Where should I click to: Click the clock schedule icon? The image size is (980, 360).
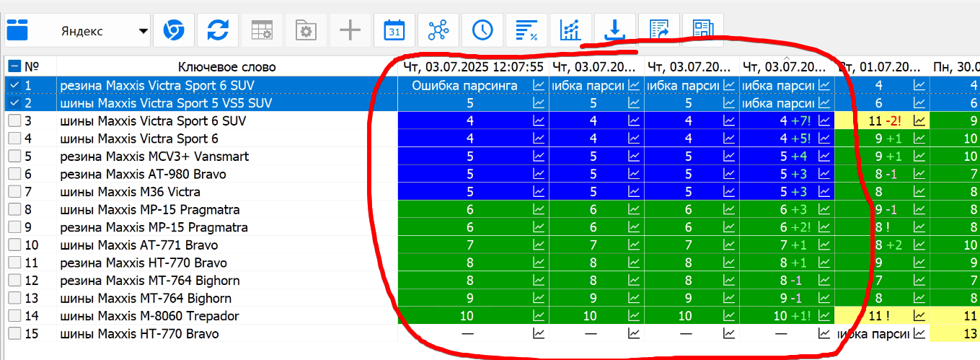click(482, 31)
